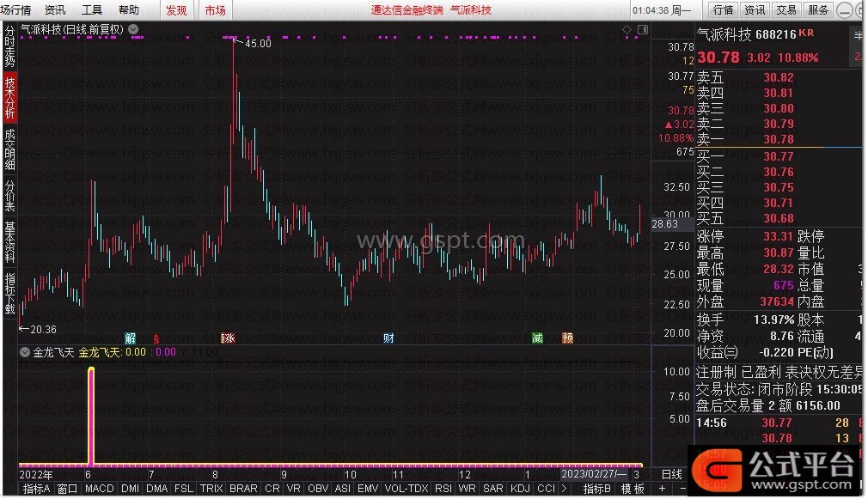Open the 交易 trading button
Image resolution: width=868 pixels, height=499 pixels.
(x=786, y=10)
